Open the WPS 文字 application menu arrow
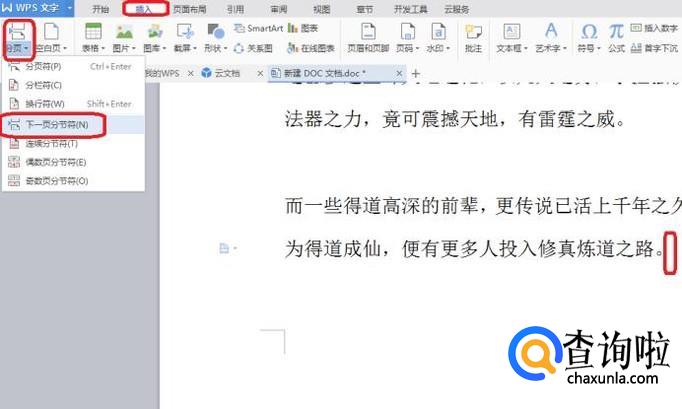 coord(70,8)
